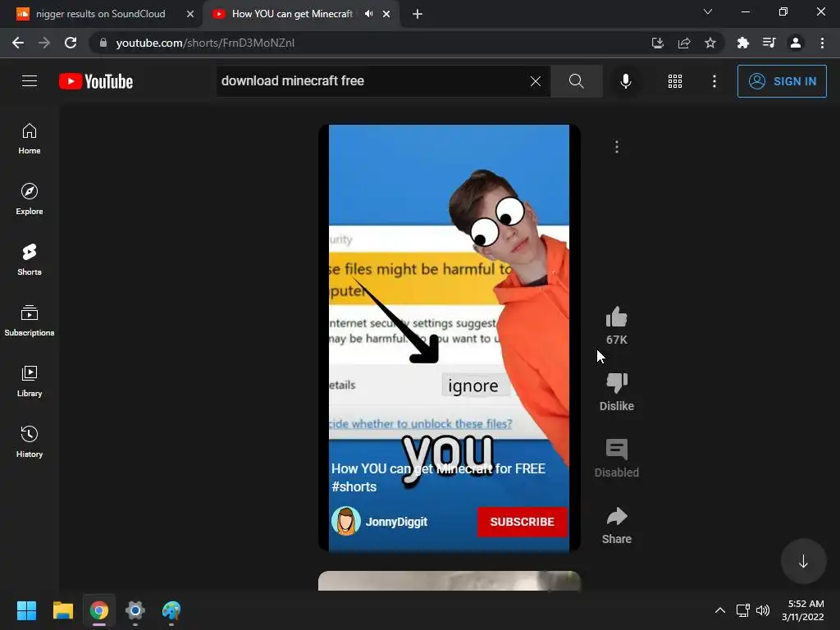Open the media controls icon
Screen dimensions: 840x630
[769, 43]
